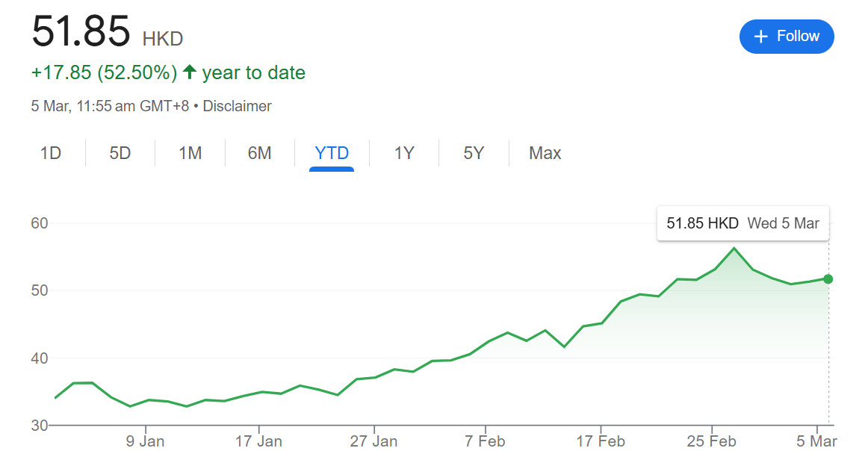Viewport: 868px width, 451px height.
Task: Switch to the 6M tab
Action: pyautogui.click(x=259, y=153)
